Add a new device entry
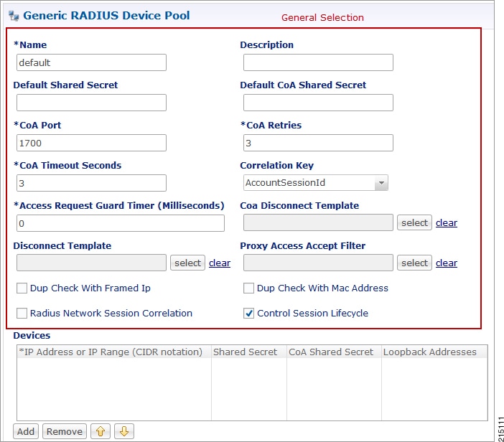 pyautogui.click(x=26, y=431)
